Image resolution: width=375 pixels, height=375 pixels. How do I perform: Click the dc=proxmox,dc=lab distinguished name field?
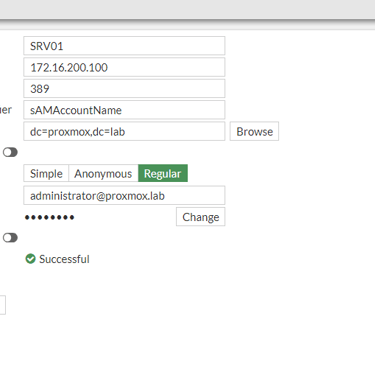(x=124, y=131)
